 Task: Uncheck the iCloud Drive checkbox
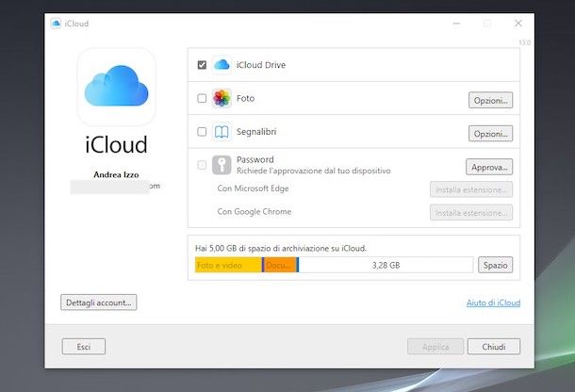coord(202,65)
